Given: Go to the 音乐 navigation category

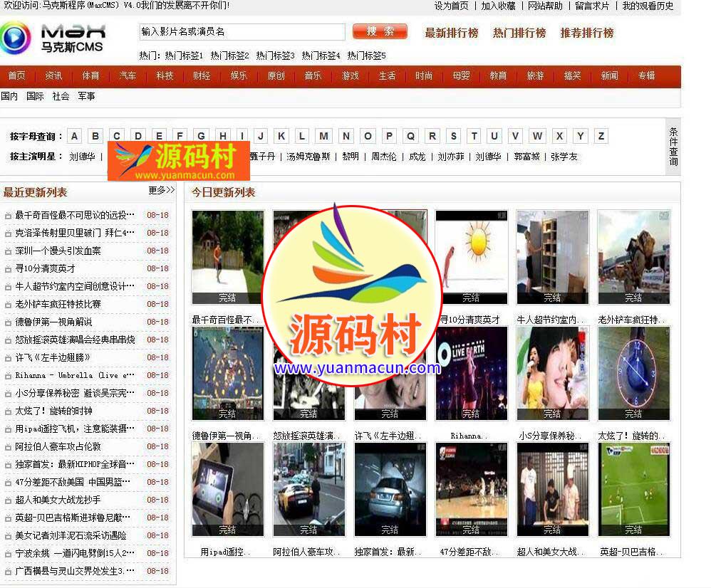Looking at the screenshot, I should pos(313,76).
